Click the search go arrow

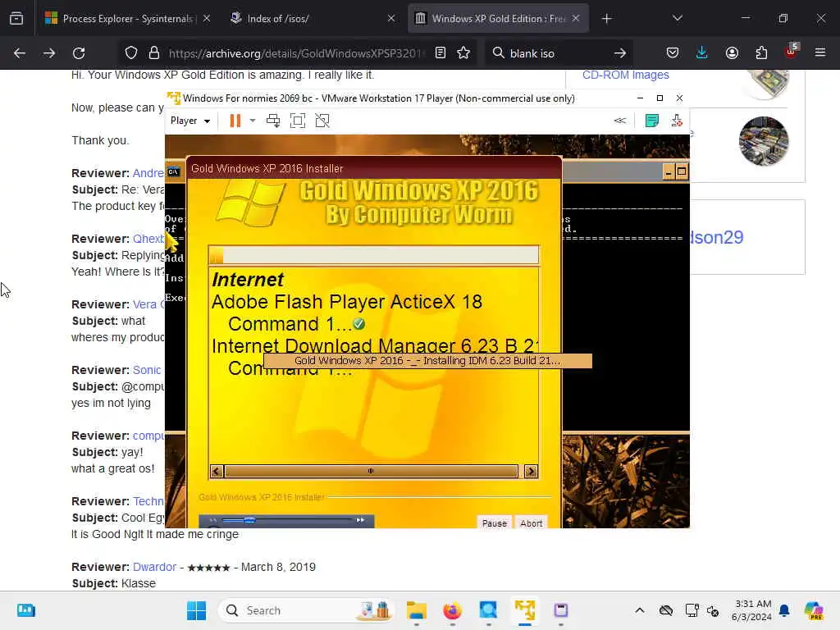click(620, 53)
